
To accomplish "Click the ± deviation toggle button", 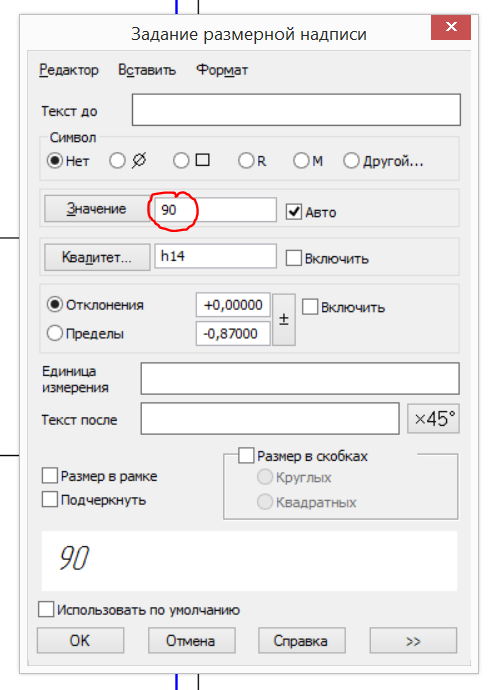I will (284, 319).
